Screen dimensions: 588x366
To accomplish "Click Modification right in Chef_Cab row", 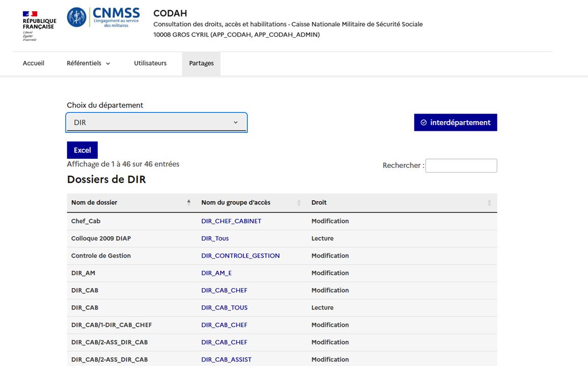I will pyautogui.click(x=330, y=221).
